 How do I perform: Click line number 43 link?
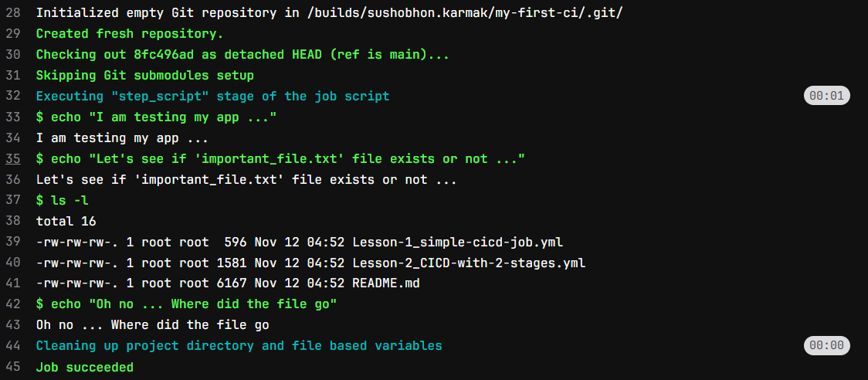click(13, 325)
